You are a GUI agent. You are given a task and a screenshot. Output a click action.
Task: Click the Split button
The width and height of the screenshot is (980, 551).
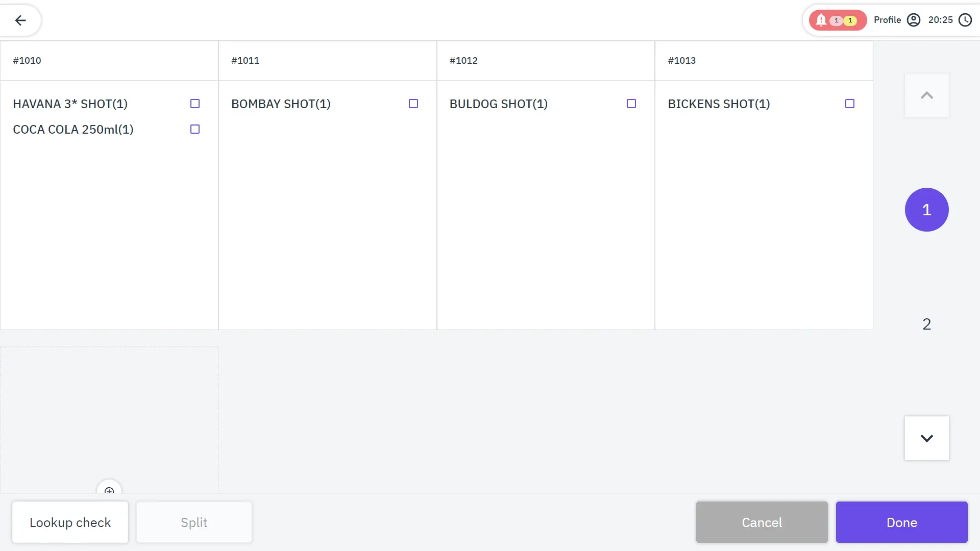pyautogui.click(x=194, y=522)
